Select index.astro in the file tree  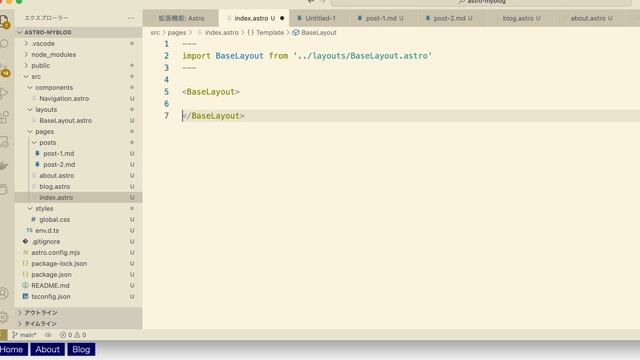[x=78, y=198]
